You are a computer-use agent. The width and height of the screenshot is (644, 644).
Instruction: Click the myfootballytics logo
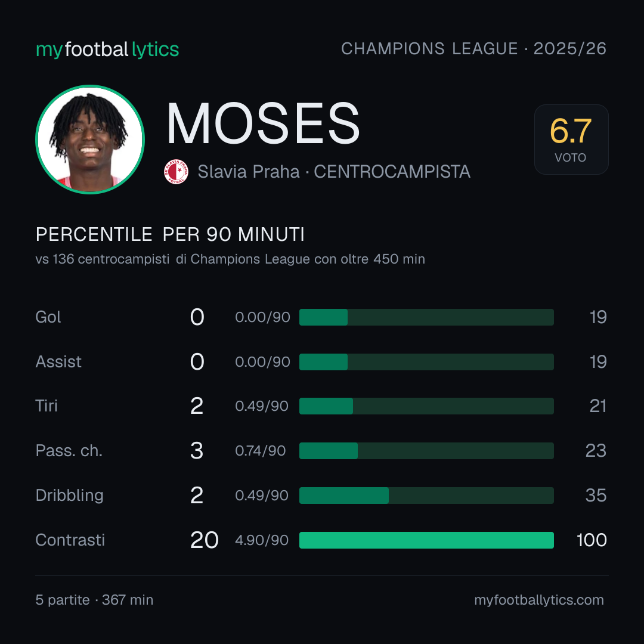pos(107,49)
